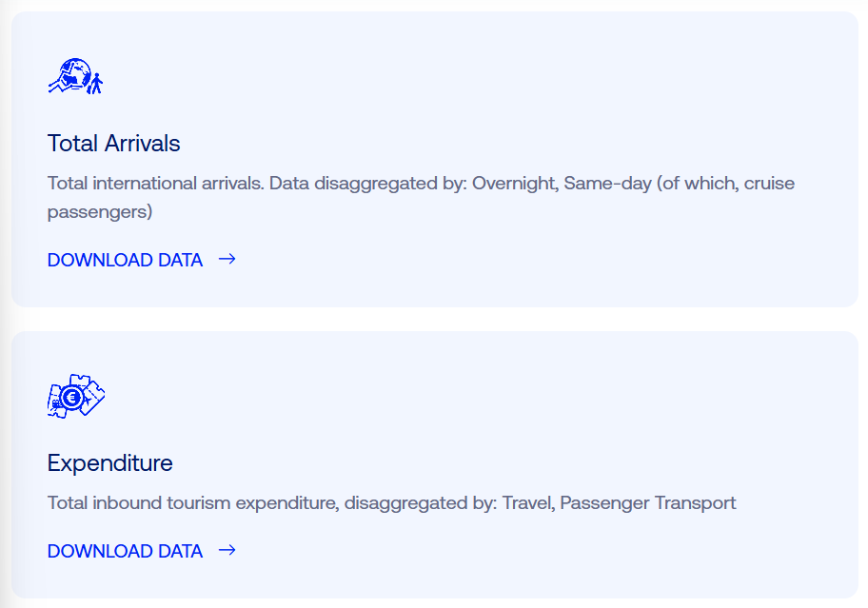The height and width of the screenshot is (608, 868).
Task: Click the globe and traveler icon
Action: pyautogui.click(x=75, y=77)
